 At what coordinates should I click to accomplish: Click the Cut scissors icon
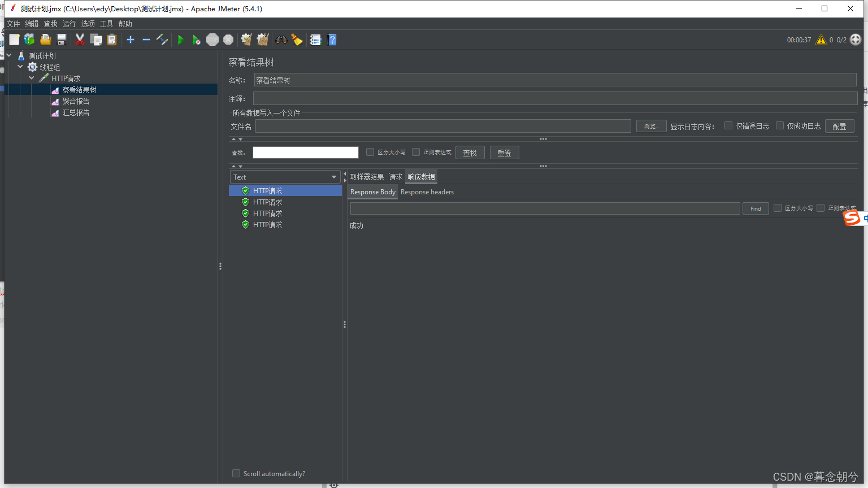[x=80, y=40]
